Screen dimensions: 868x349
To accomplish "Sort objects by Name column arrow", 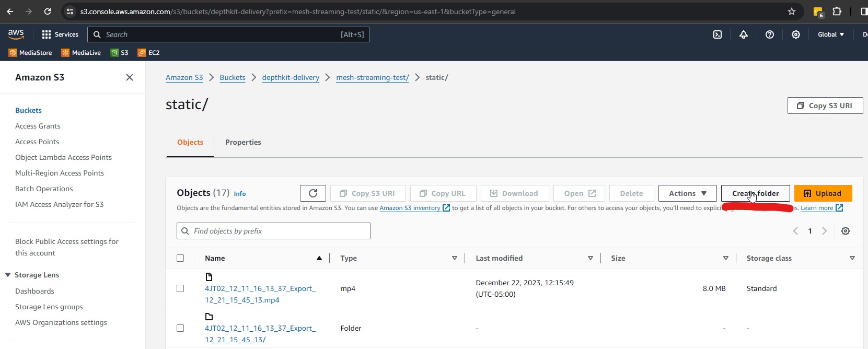I will [x=319, y=258].
